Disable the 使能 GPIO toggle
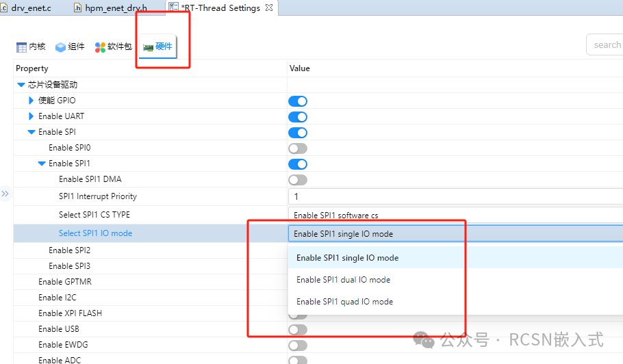Screen dimensions: 623x364 297,101
